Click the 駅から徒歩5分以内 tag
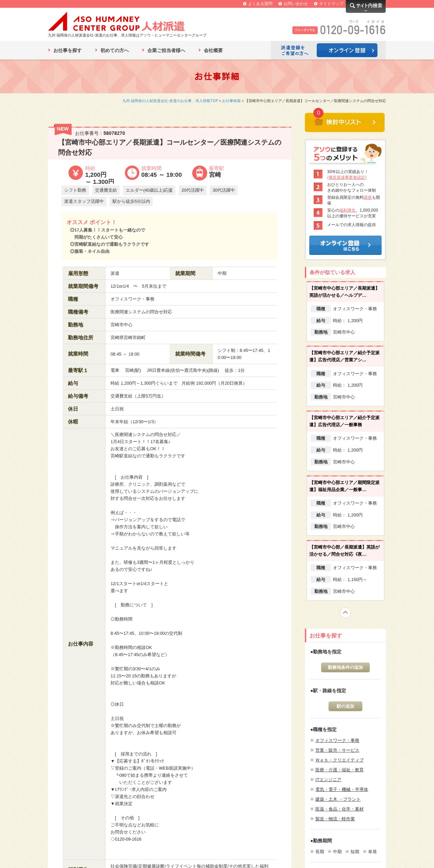 [x=131, y=201]
